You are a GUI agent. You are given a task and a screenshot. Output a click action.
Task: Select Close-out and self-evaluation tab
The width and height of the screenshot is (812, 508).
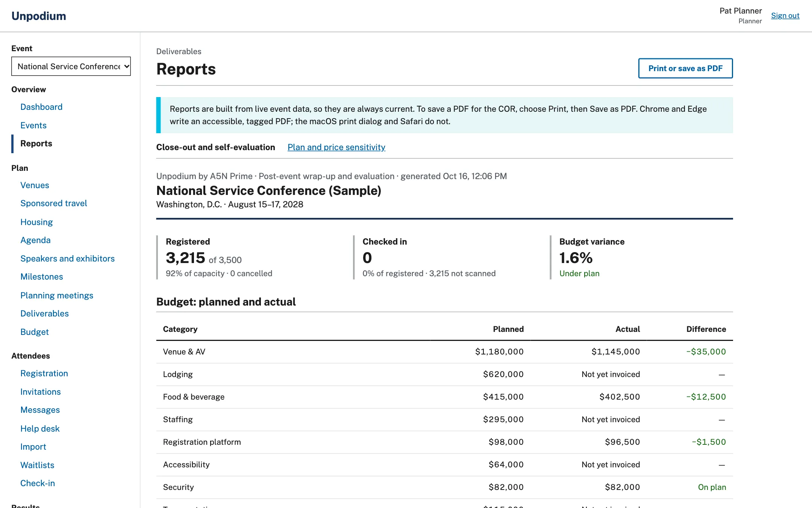coord(216,147)
